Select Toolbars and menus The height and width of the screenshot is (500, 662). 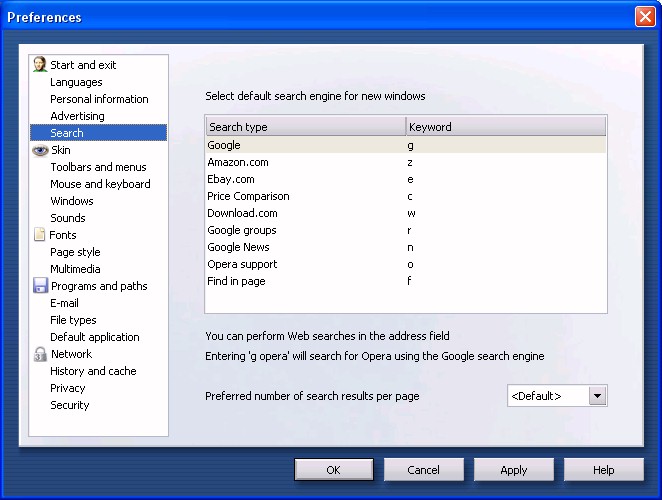click(98, 167)
